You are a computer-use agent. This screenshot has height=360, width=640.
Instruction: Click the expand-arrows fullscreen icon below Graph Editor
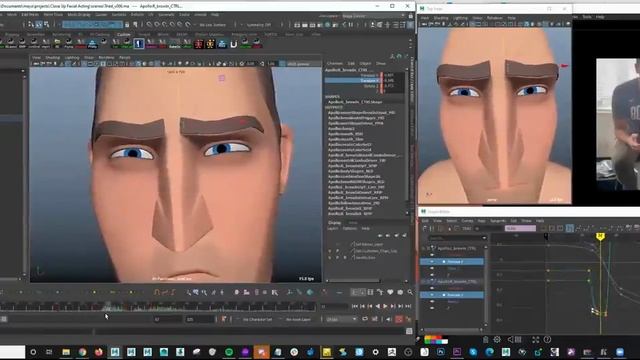pyautogui.click(x=536, y=340)
